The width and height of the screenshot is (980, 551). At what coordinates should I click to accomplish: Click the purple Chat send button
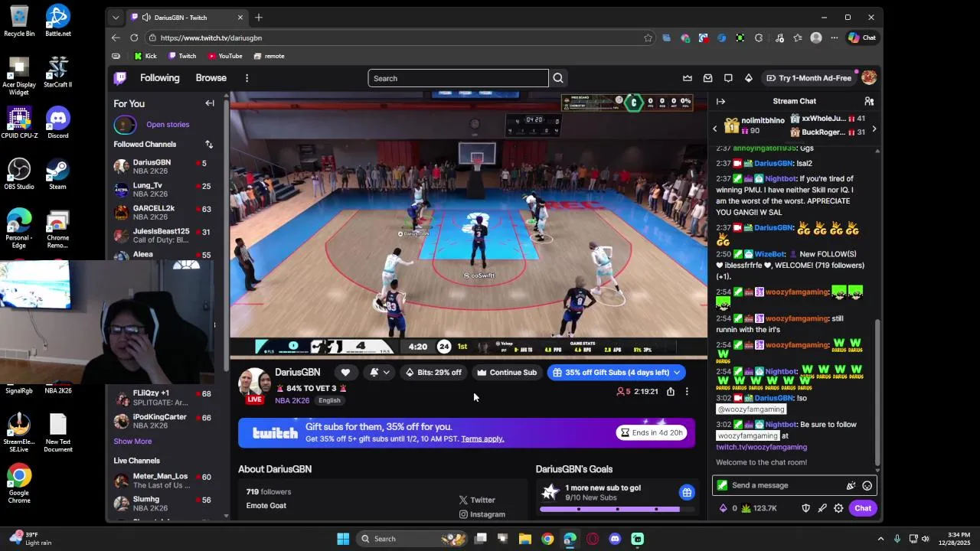863,508
